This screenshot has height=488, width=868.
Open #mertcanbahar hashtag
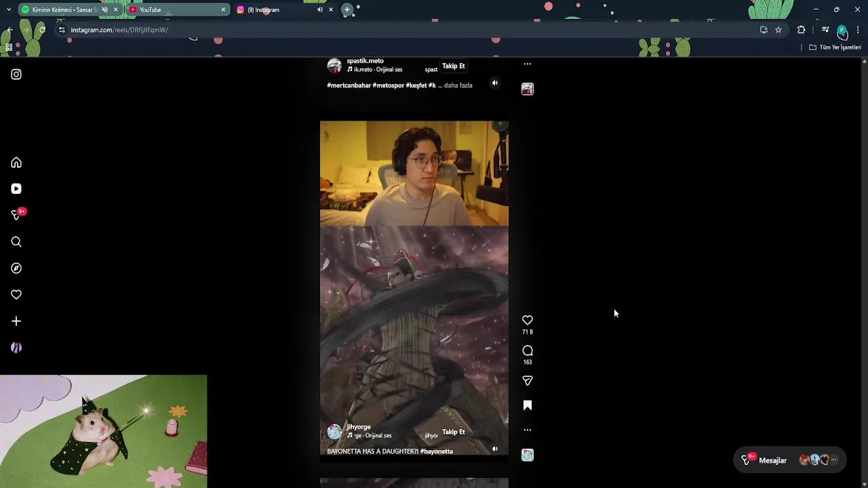click(349, 85)
